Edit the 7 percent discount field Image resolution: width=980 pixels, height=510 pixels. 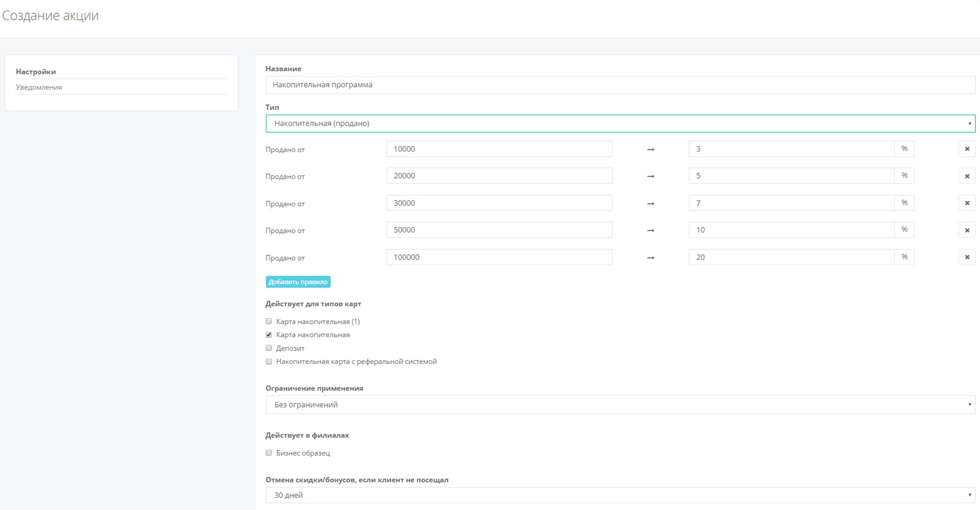coord(791,203)
